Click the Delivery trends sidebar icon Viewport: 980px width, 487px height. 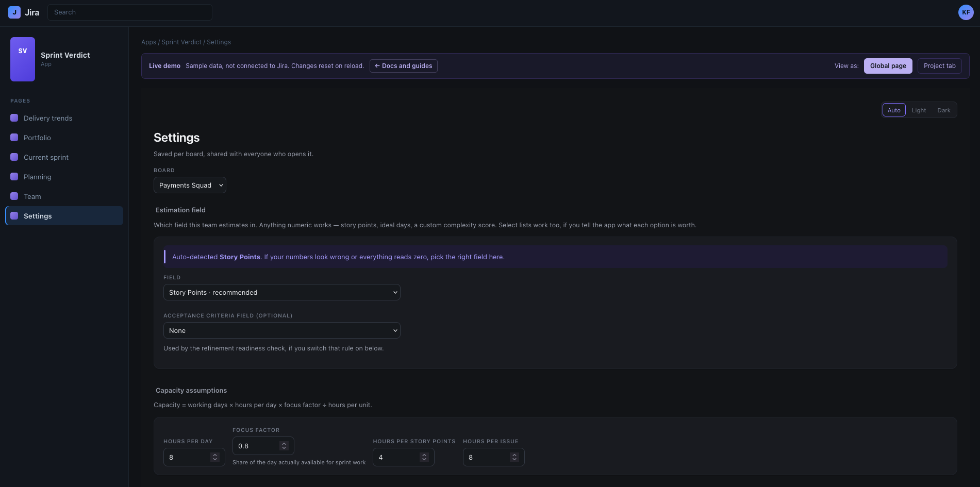[x=14, y=118]
